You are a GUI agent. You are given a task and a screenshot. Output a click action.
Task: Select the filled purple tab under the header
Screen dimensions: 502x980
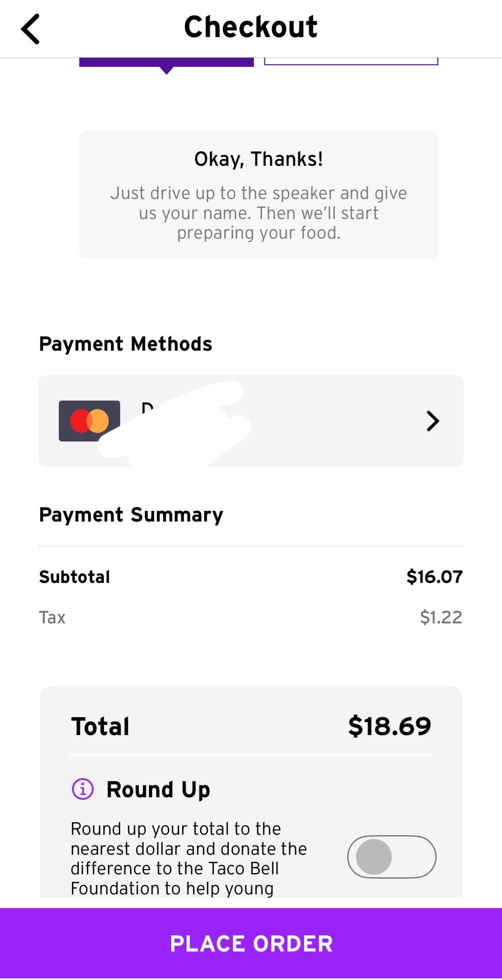[x=166, y=62]
